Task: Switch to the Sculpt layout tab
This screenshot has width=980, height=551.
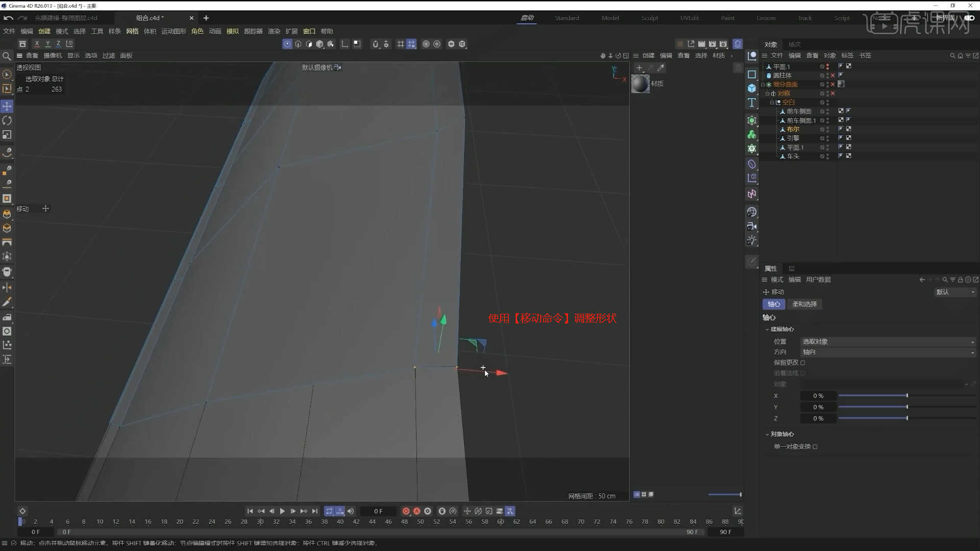Action: (649, 18)
